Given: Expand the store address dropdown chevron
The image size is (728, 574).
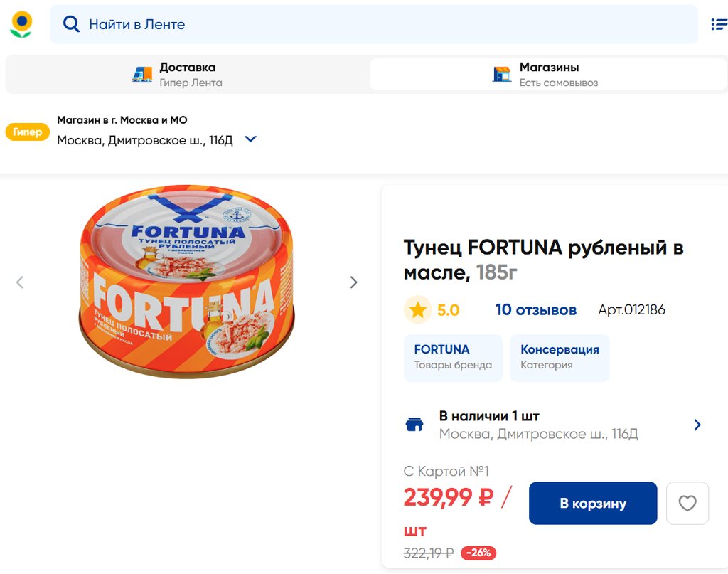Looking at the screenshot, I should click(x=250, y=139).
